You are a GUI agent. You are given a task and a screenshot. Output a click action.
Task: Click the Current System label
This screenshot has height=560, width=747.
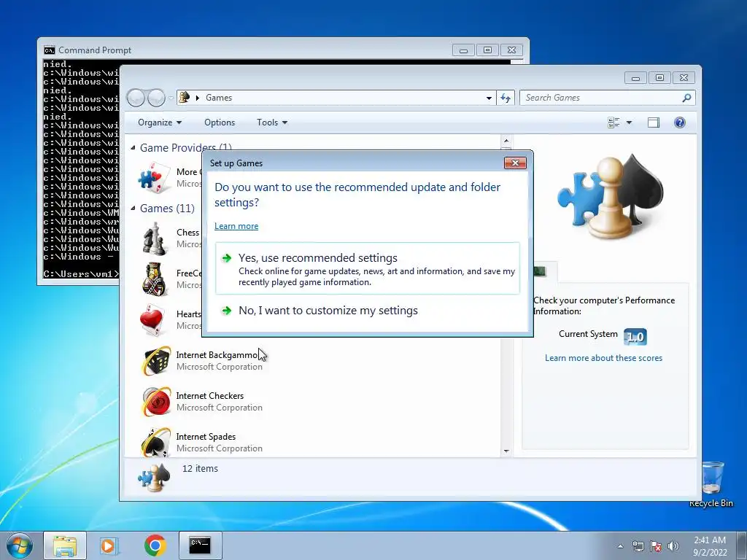(588, 334)
